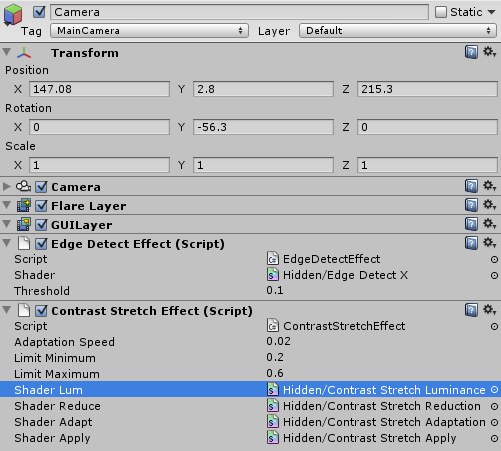Collapse the Transform component foldout
This screenshot has width=501, height=451.
click(7, 52)
